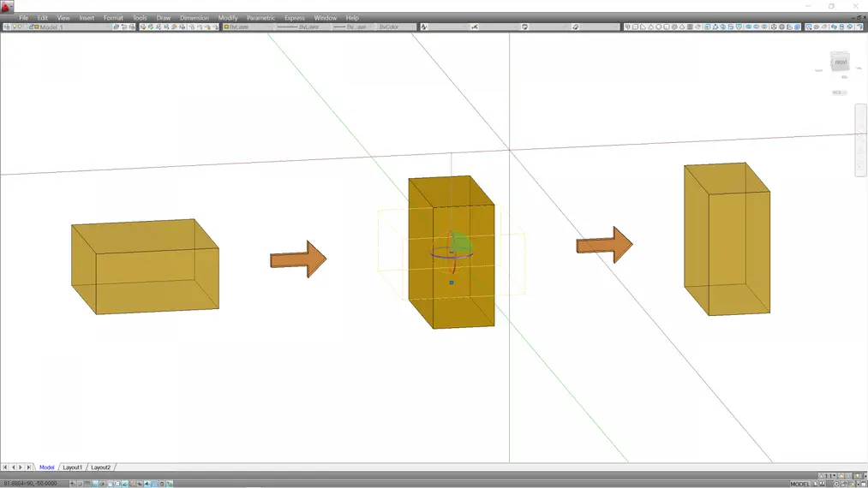The height and width of the screenshot is (488, 868).
Task: Click the WCS label under the ViewCube
Action: tap(838, 92)
